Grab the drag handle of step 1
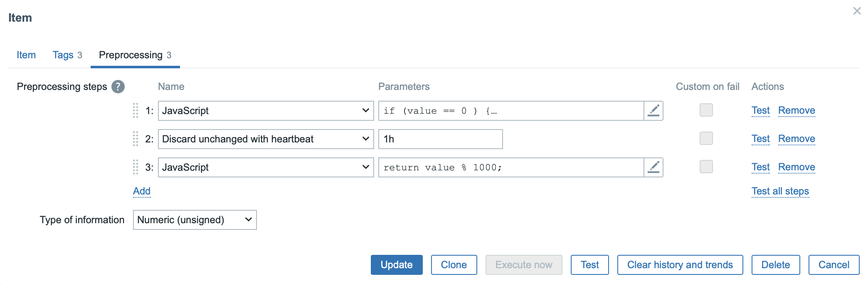The height and width of the screenshot is (284, 868). [x=136, y=111]
